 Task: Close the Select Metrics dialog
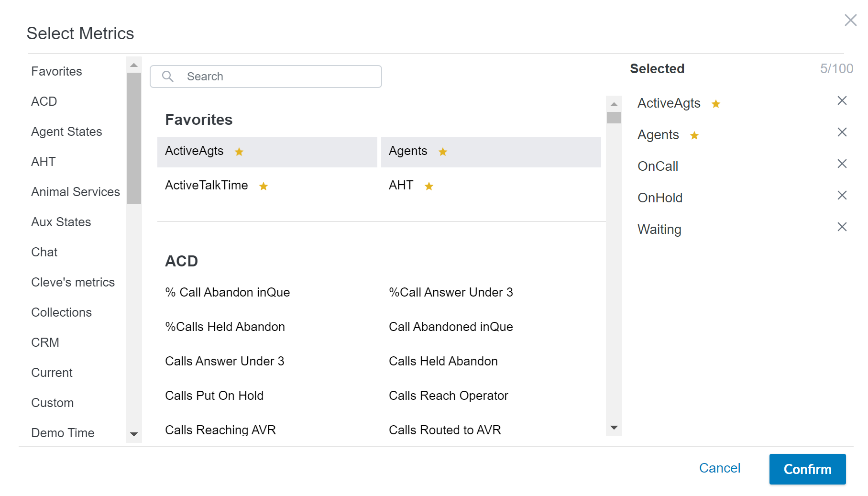[x=850, y=20]
